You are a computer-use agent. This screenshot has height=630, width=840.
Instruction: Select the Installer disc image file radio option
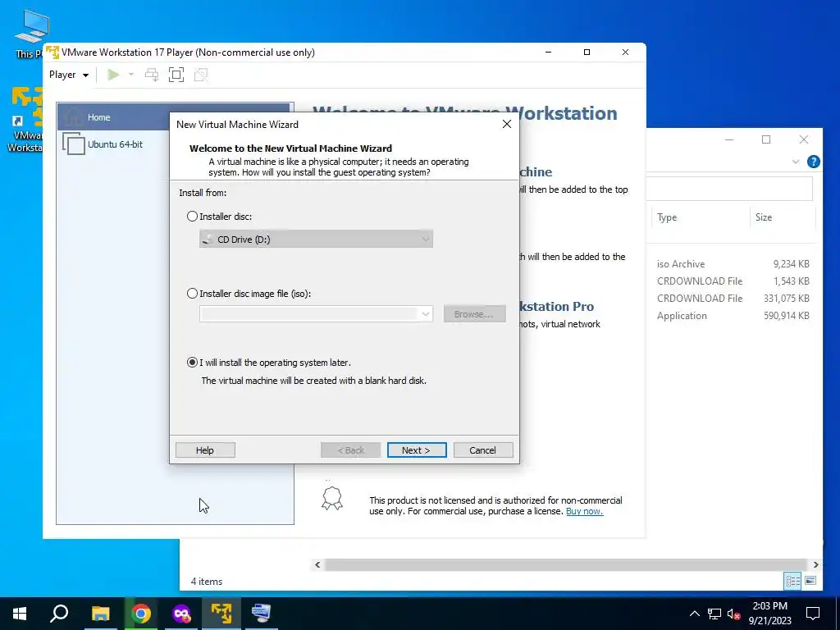pyautogui.click(x=192, y=293)
